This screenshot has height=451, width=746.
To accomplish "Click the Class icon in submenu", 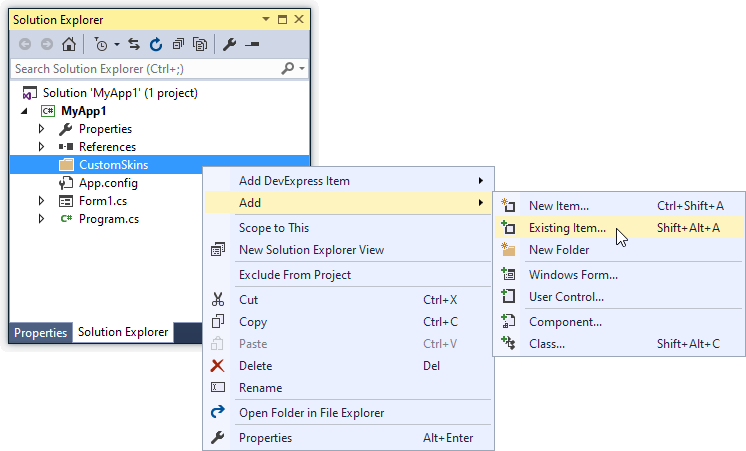I will point(508,343).
